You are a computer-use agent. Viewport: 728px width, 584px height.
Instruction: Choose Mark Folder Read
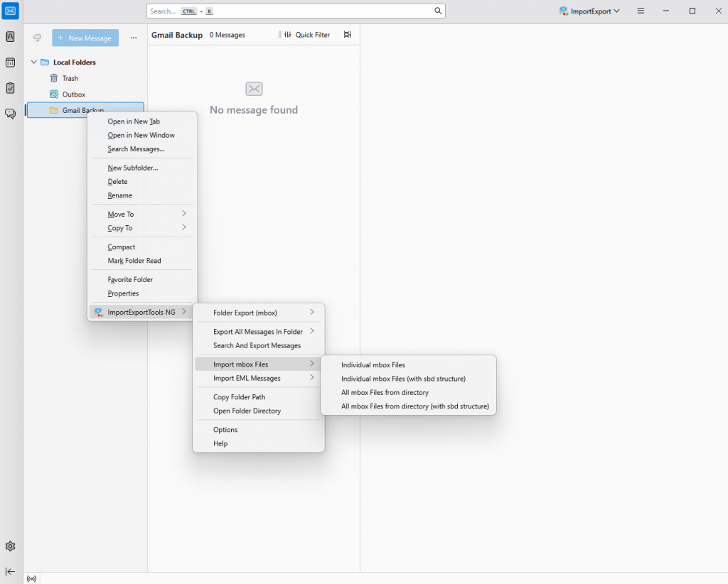click(x=141, y=261)
